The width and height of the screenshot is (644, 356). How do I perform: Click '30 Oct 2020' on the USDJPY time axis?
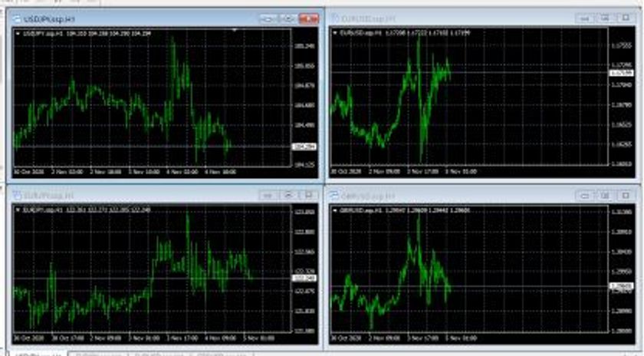29,172
